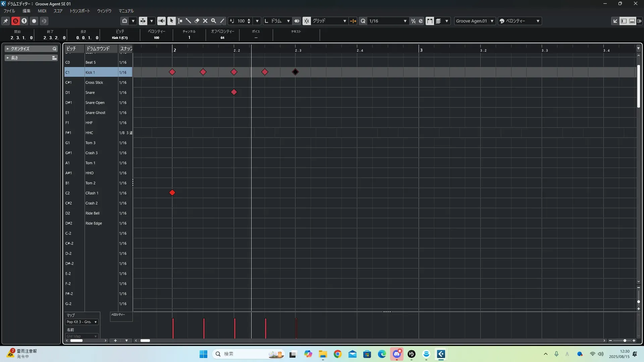
Task: Select the Snare drum sound row
Action: (x=90, y=93)
